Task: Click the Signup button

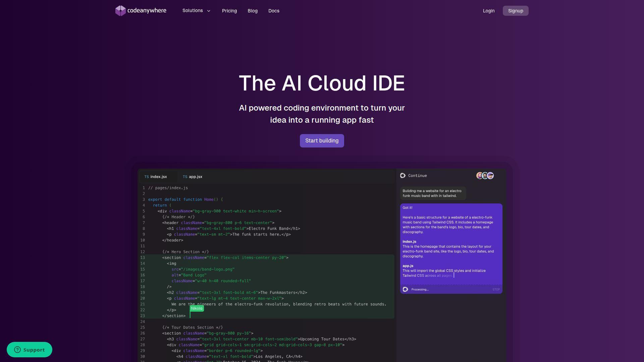Action: 515,10
